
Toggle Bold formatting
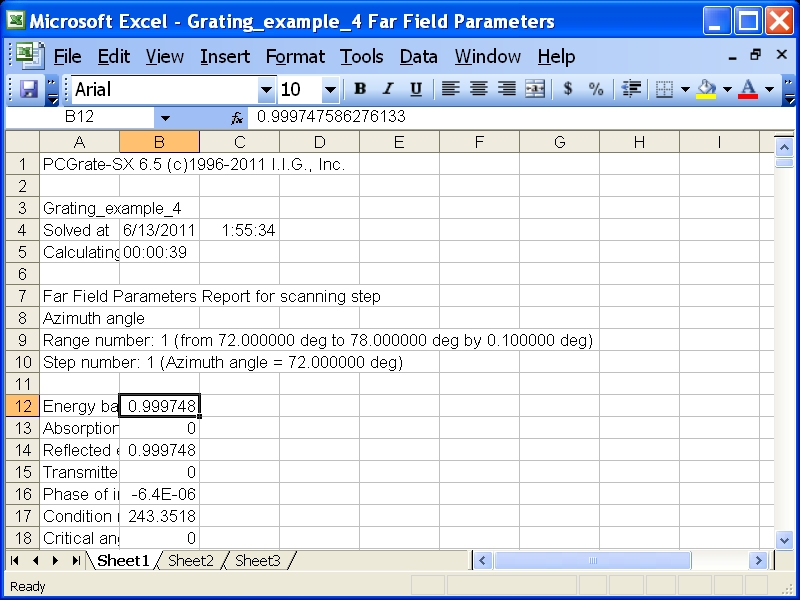[360, 89]
